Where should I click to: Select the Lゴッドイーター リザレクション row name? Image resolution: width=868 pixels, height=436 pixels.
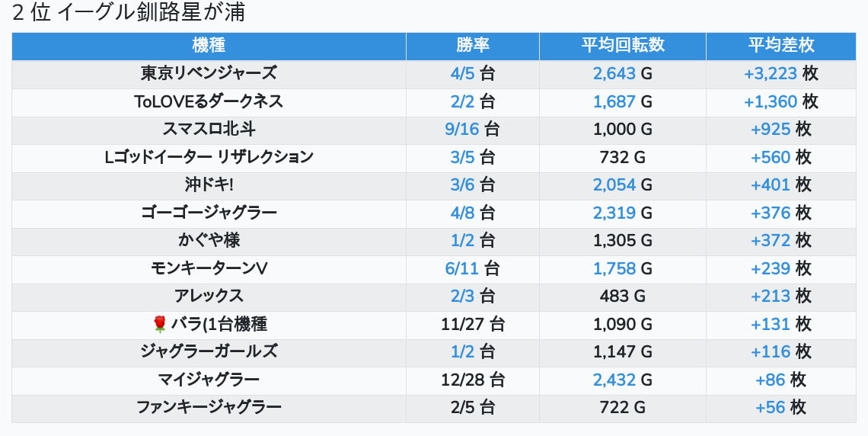tap(209, 158)
